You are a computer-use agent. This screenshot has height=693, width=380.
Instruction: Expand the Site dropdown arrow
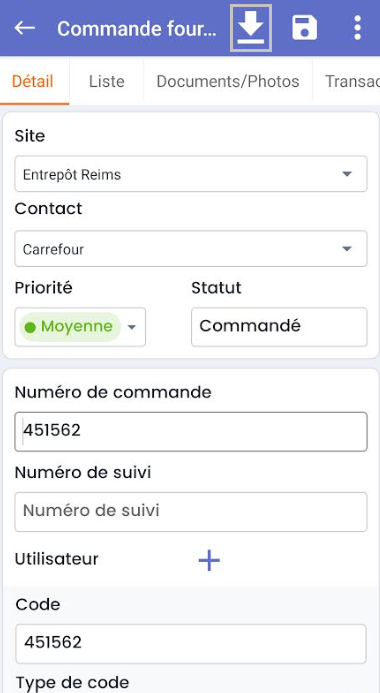point(347,174)
